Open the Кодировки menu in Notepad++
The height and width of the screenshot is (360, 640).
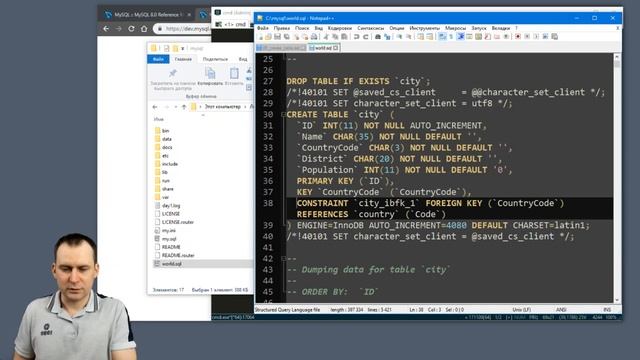point(340,28)
